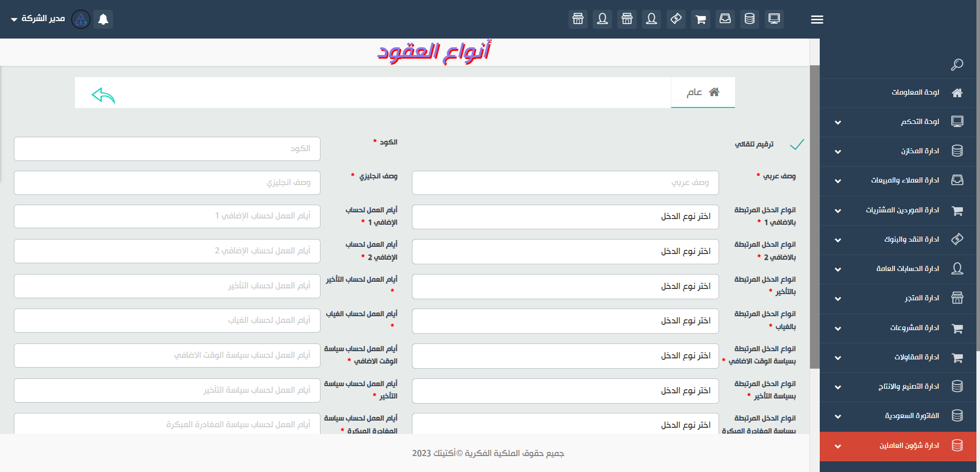
Task: Click the monitor icon in top toolbar
Action: tap(774, 19)
